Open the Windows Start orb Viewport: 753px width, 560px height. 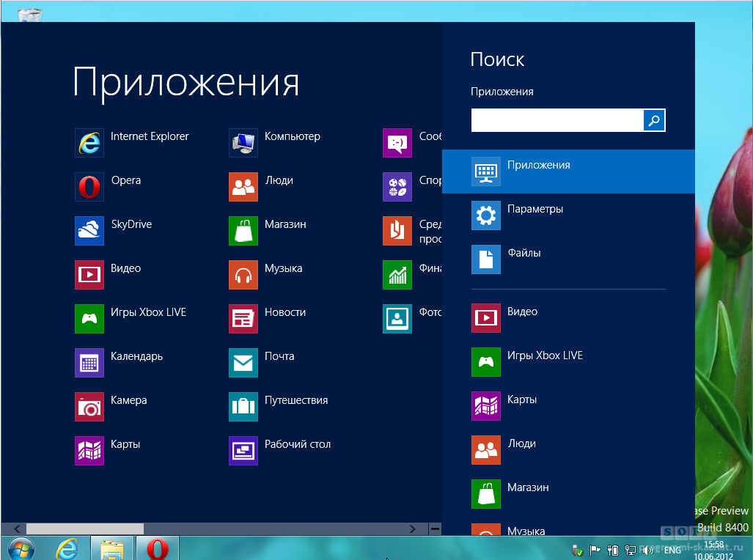click(x=21, y=548)
